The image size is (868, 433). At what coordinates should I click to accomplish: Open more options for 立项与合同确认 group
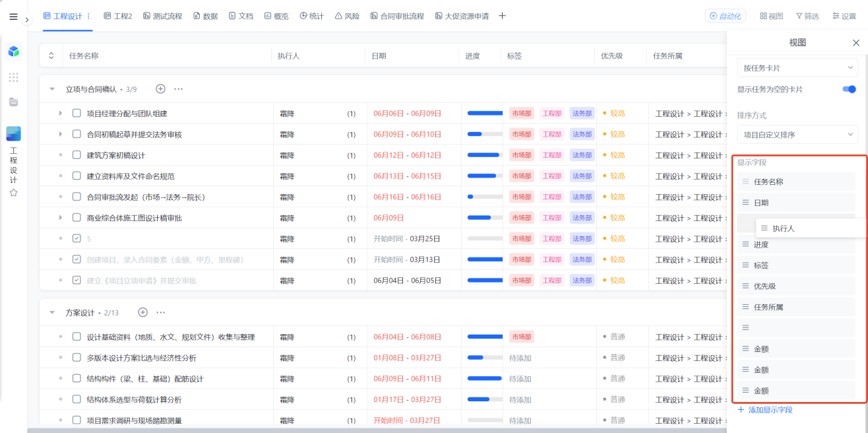tap(178, 88)
